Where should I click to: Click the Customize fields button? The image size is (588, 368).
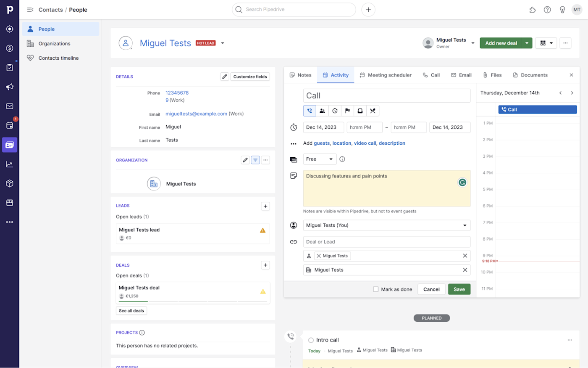[250, 77]
